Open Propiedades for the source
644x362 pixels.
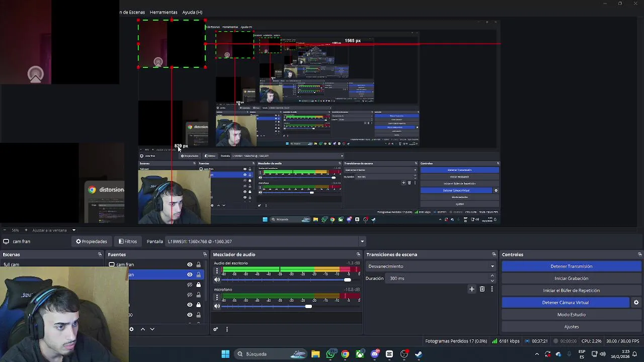click(91, 241)
